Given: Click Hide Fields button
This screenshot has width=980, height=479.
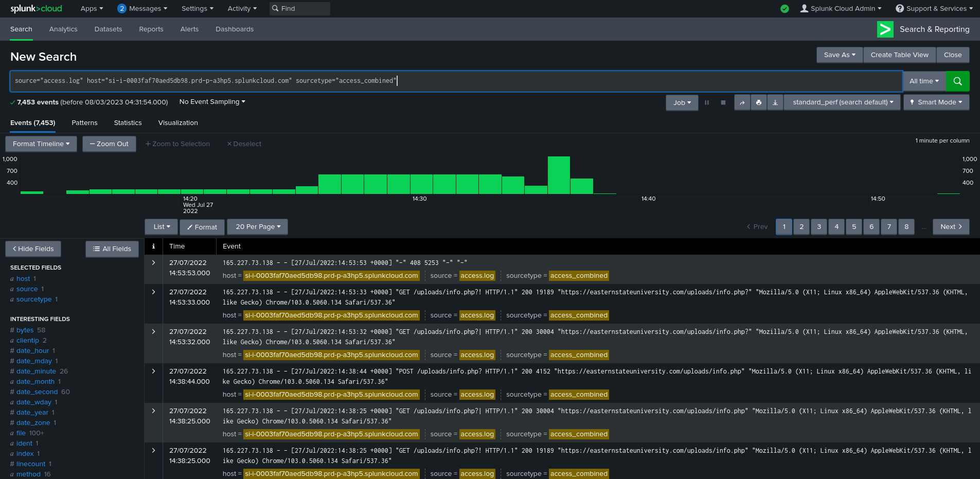Looking at the screenshot, I should tap(33, 249).
